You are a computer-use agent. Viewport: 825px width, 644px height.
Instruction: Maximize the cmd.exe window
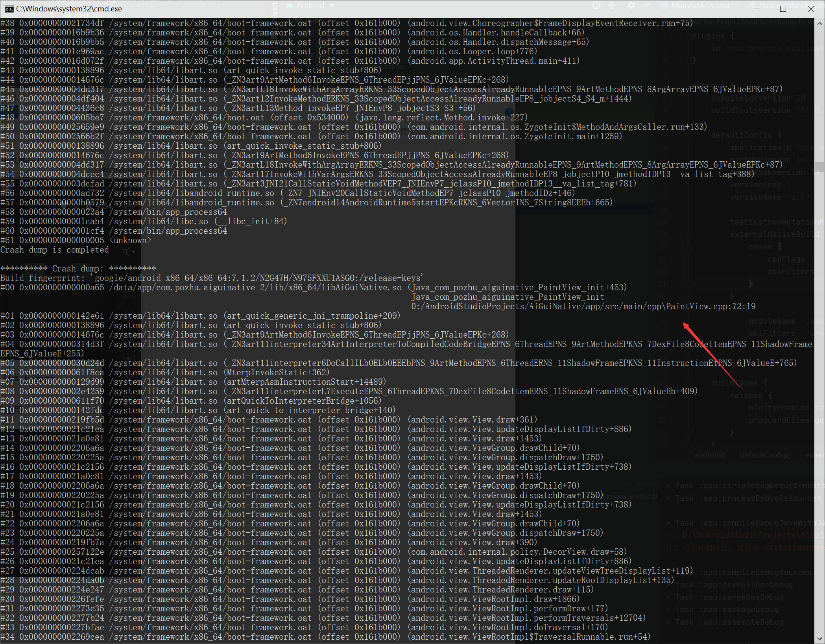[783, 9]
